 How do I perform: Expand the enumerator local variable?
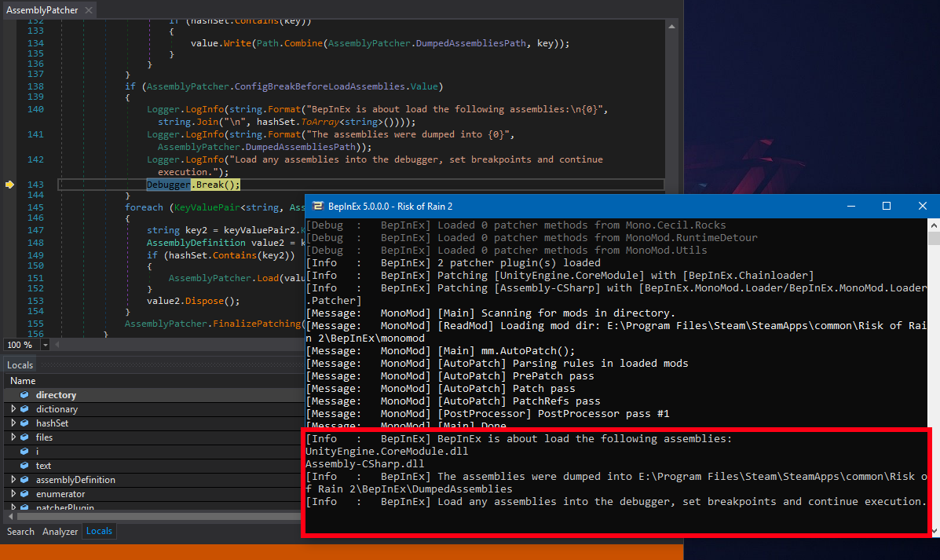coord(13,494)
